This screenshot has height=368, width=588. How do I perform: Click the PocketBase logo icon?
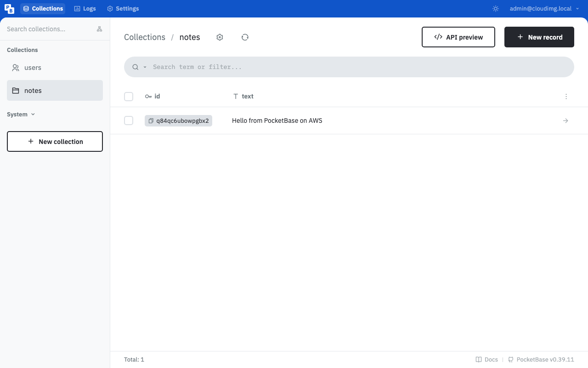[x=9, y=9]
